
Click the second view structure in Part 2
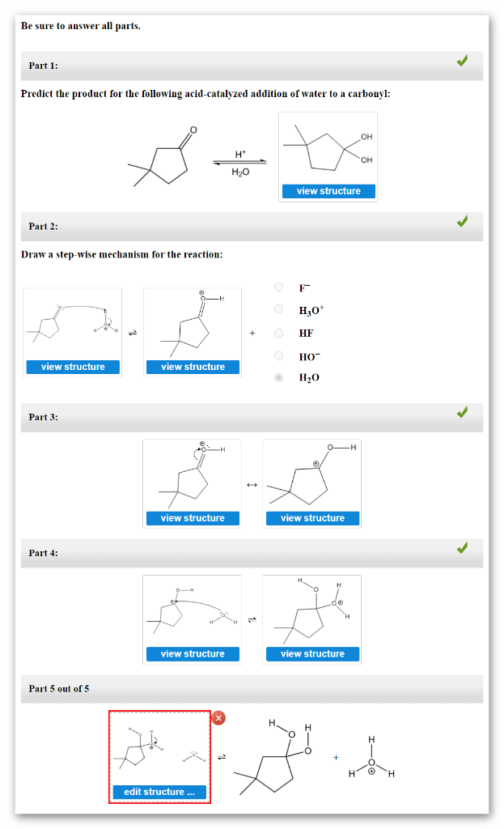click(x=192, y=366)
